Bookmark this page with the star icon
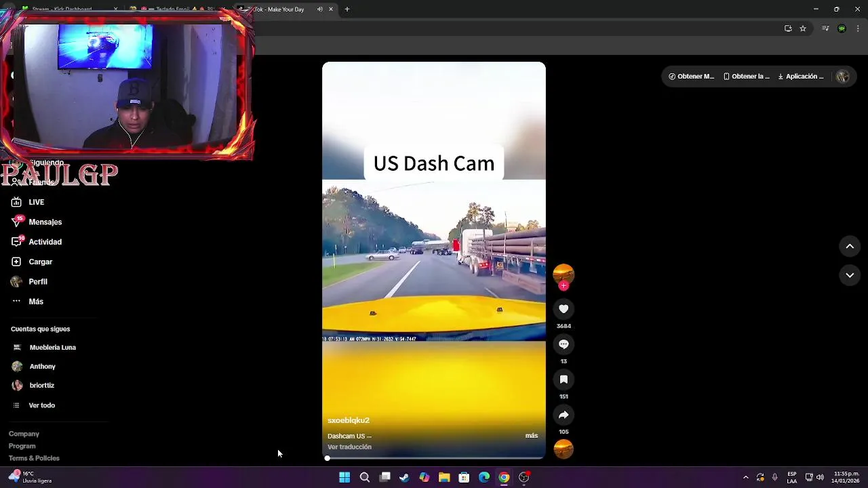 pos(803,28)
